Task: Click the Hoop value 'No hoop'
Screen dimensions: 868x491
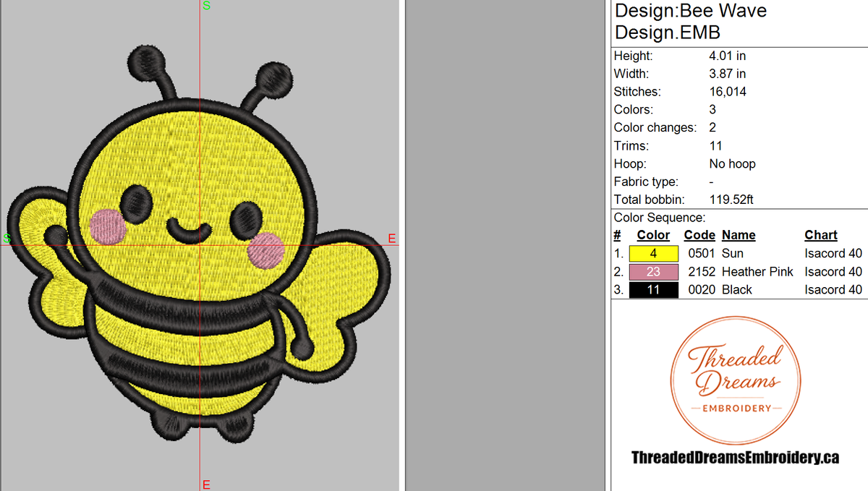Action: (x=733, y=164)
